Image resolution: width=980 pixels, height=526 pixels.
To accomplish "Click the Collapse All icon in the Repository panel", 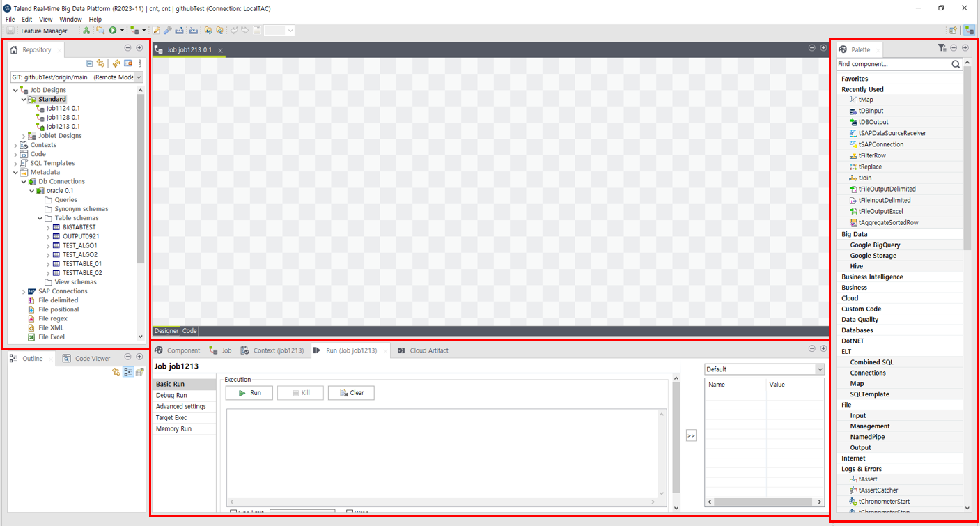I will 89,63.
